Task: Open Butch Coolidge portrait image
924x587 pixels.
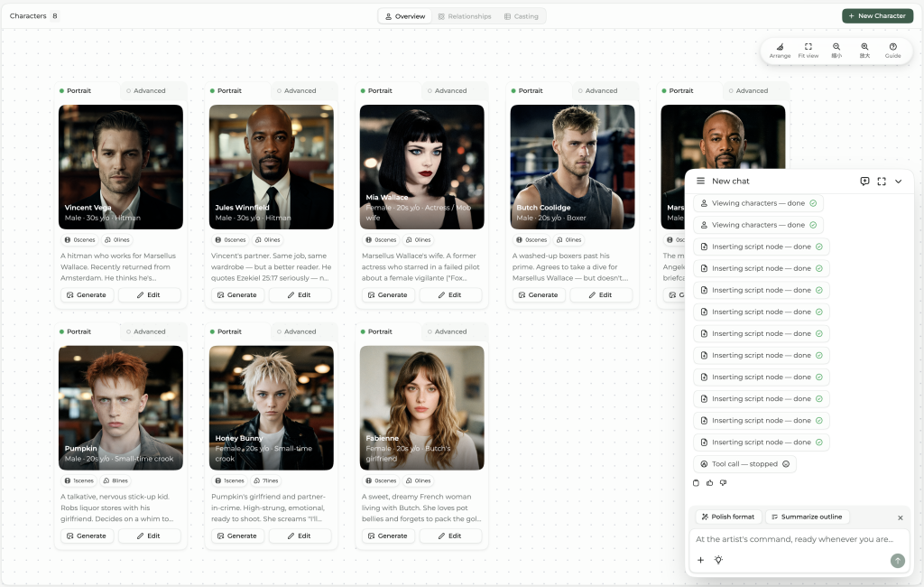Action: [x=572, y=167]
